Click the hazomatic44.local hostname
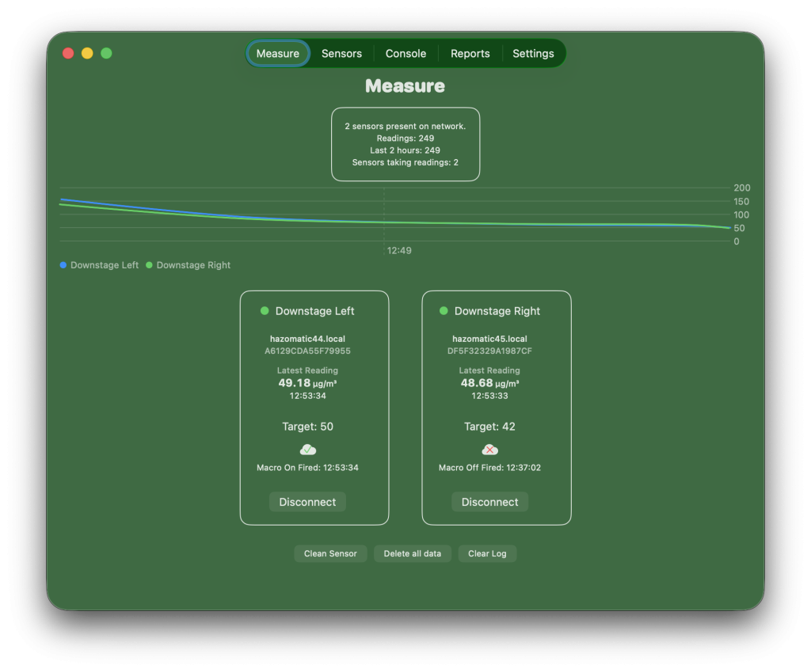The height and width of the screenshot is (672, 811). tap(307, 339)
